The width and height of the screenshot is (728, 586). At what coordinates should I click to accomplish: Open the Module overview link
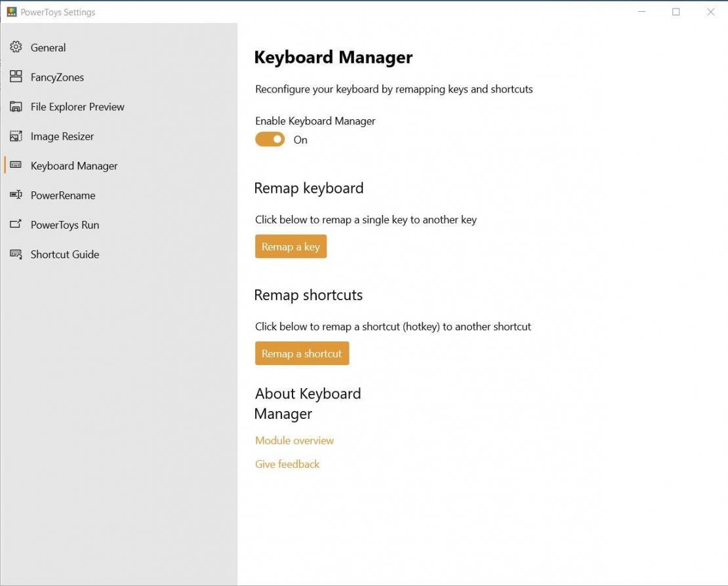294,440
